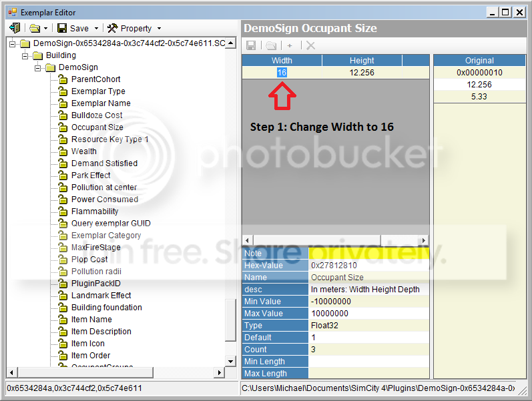Click the tree scrollbar up arrow

tap(231, 43)
